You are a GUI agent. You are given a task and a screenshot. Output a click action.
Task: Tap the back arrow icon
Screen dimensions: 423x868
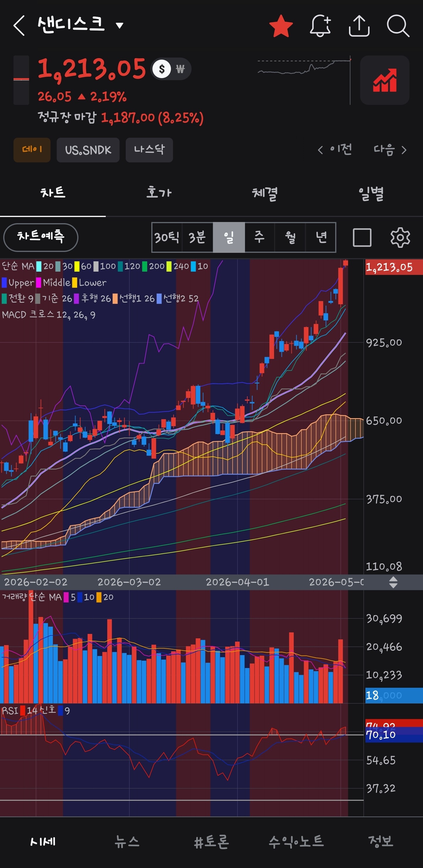pos(19,26)
